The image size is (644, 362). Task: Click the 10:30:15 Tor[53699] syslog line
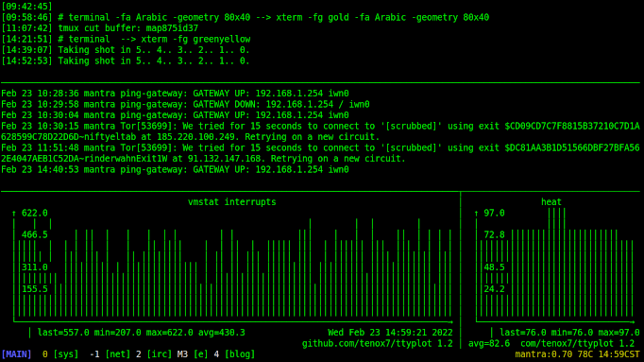pyautogui.click(x=320, y=126)
